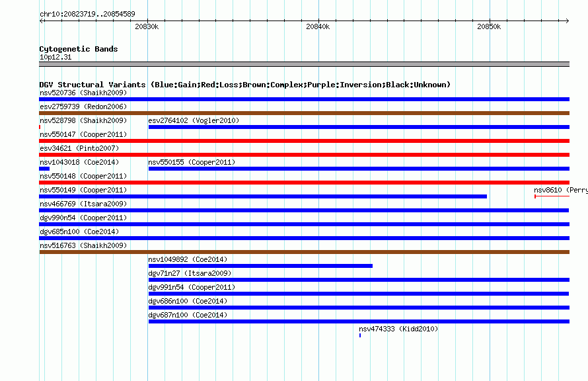Open variant esv2764102 (Vogler2010) label
The width and height of the screenshot is (588, 381).
(x=194, y=120)
